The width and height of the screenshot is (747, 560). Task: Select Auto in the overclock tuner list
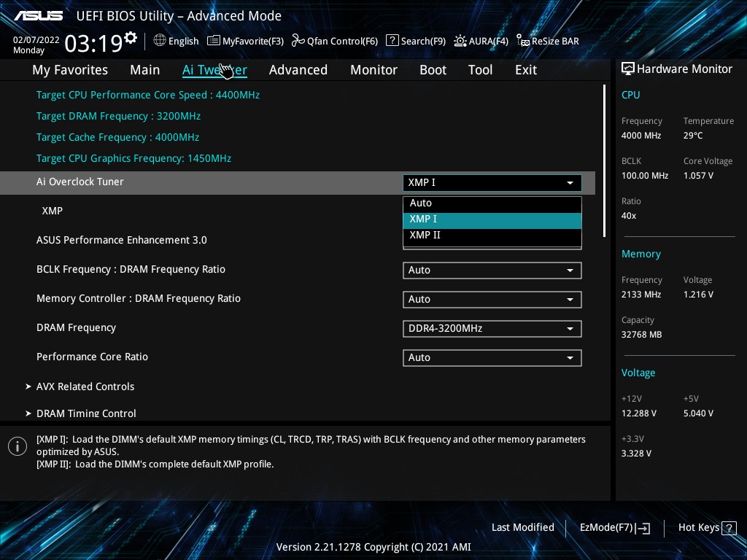tap(492, 203)
